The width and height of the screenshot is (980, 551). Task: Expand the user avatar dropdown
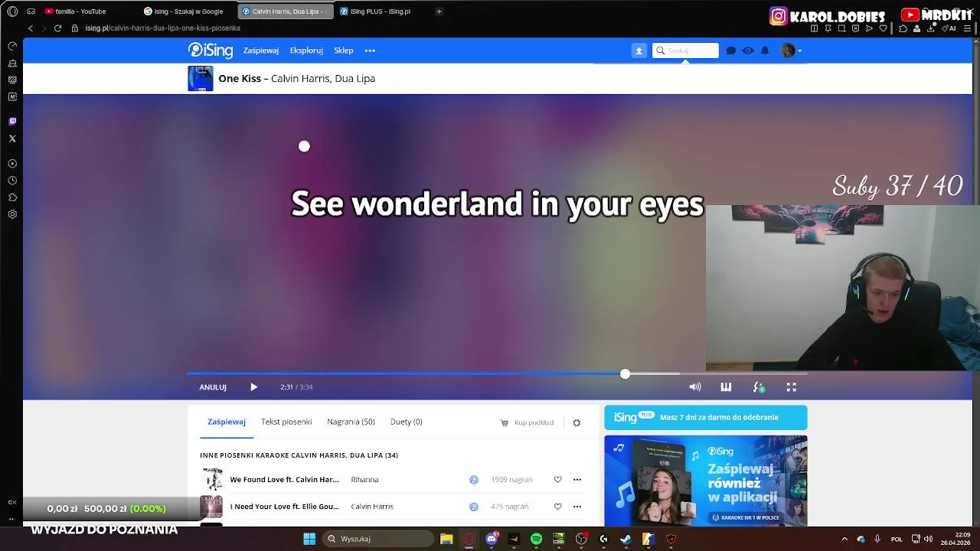792,51
